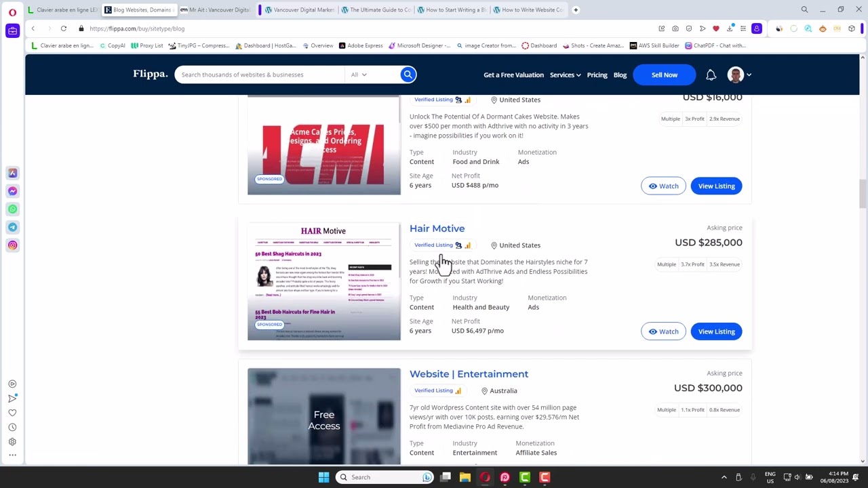Open sidebar player icon
Screen dimensions: 868x488
[12, 384]
